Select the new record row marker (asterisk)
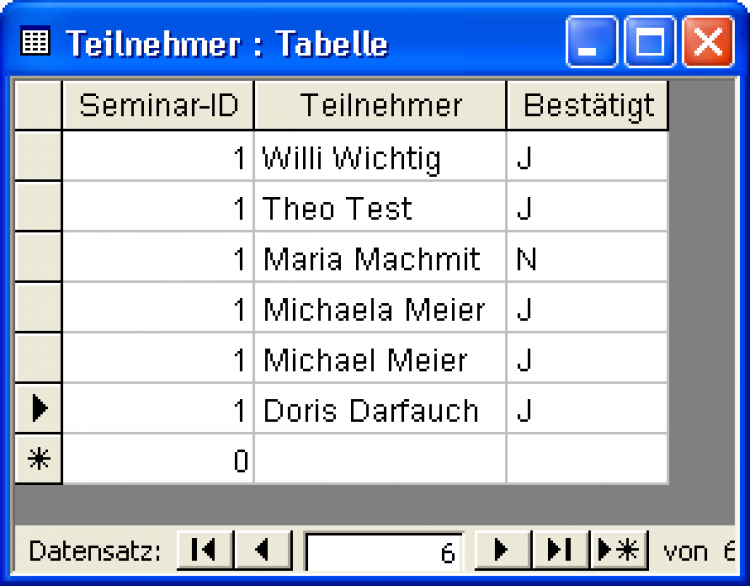The height and width of the screenshot is (586, 750). pos(38,460)
